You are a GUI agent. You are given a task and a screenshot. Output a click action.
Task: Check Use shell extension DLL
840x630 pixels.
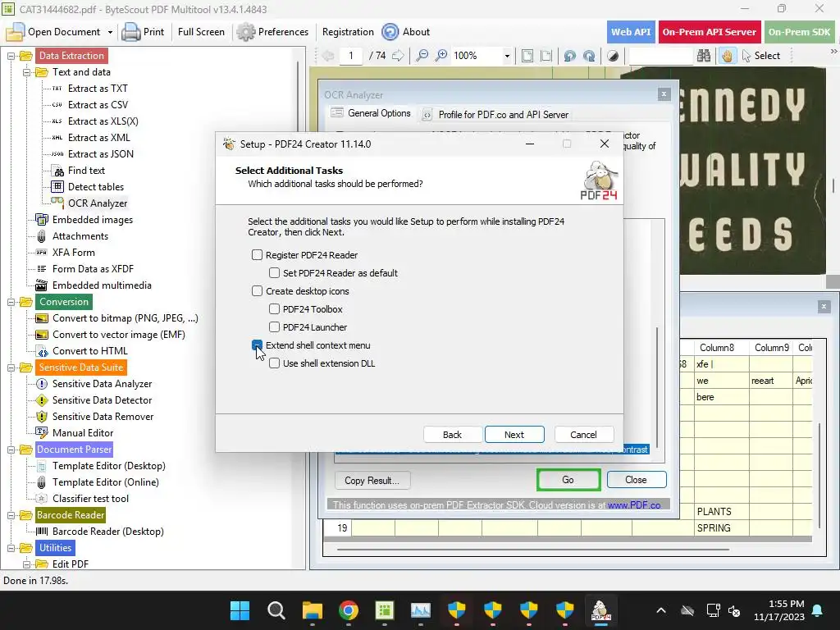coord(274,363)
